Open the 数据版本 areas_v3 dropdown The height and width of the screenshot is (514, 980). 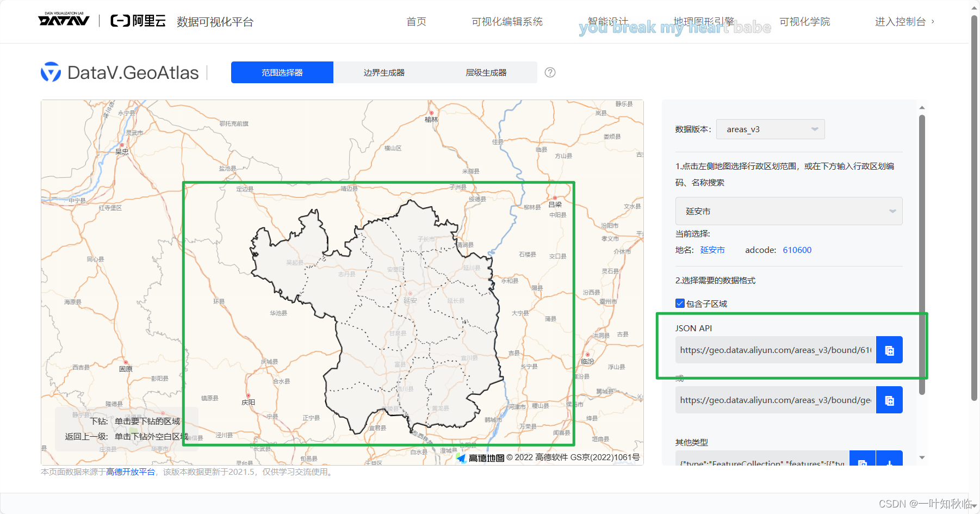tap(770, 129)
